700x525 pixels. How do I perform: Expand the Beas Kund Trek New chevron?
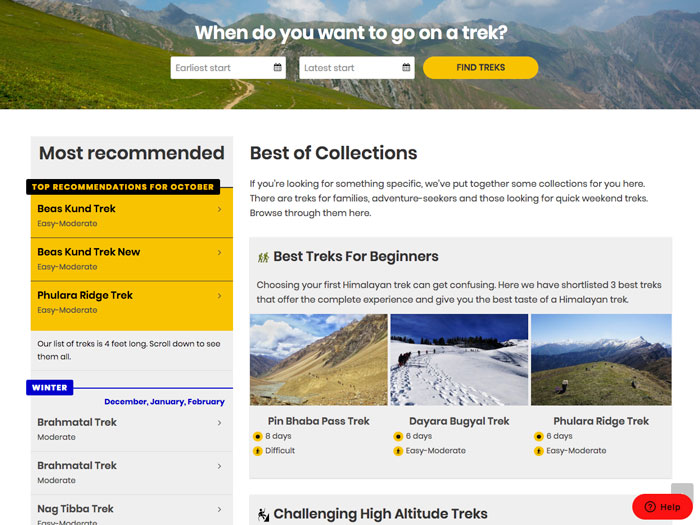[x=219, y=252]
